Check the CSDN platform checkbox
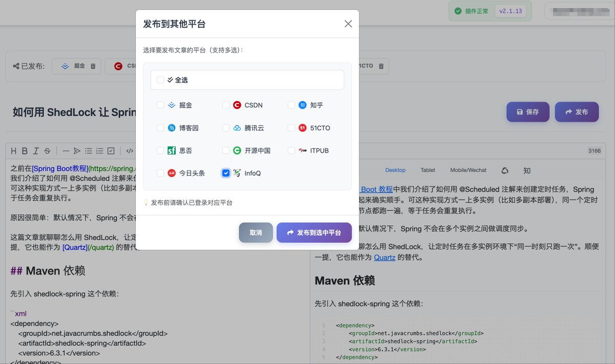This screenshot has height=364, width=615. coord(226,105)
